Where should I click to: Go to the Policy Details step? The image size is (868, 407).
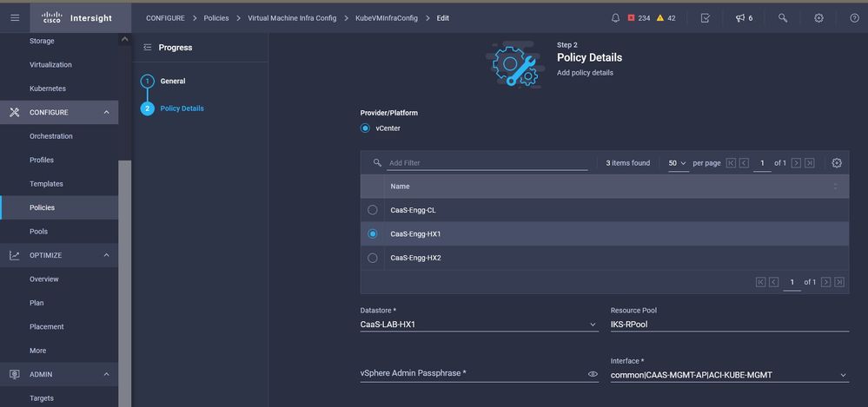(182, 108)
